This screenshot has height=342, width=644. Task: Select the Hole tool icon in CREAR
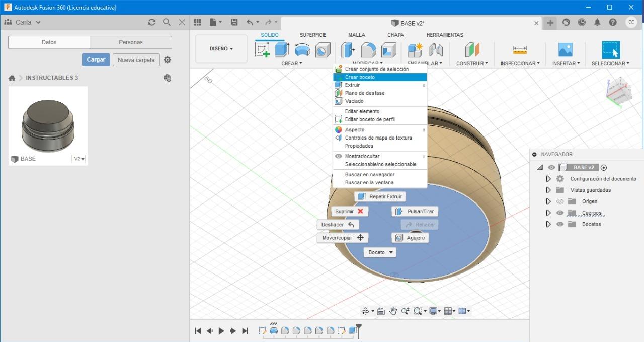click(323, 50)
